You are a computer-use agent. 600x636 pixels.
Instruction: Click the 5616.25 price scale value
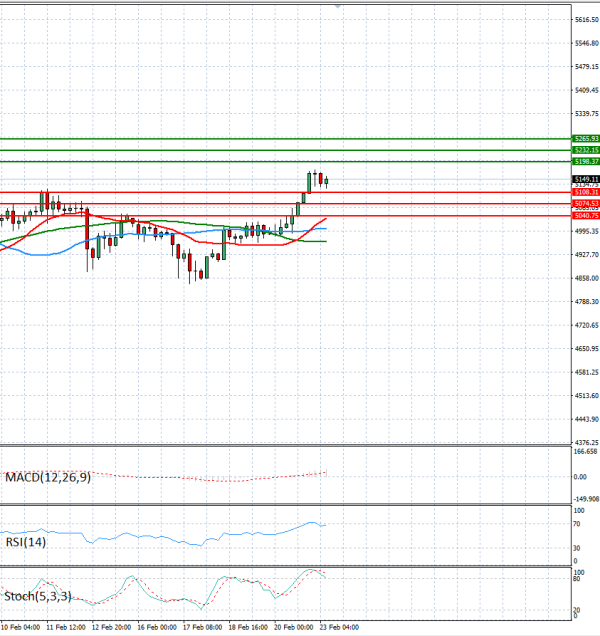click(x=586, y=20)
